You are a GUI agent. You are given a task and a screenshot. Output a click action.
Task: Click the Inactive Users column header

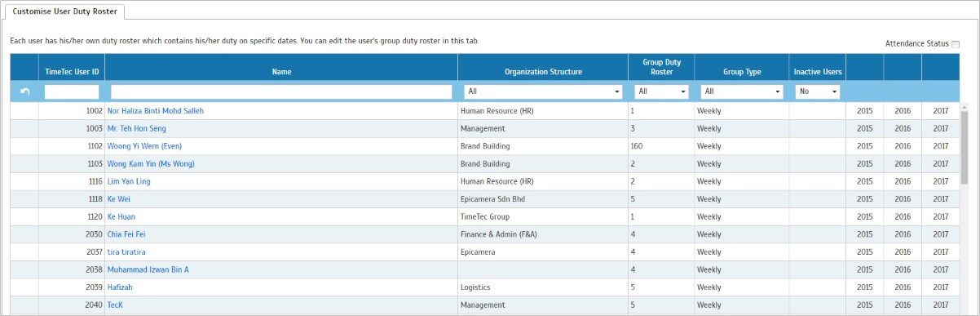coord(818,72)
